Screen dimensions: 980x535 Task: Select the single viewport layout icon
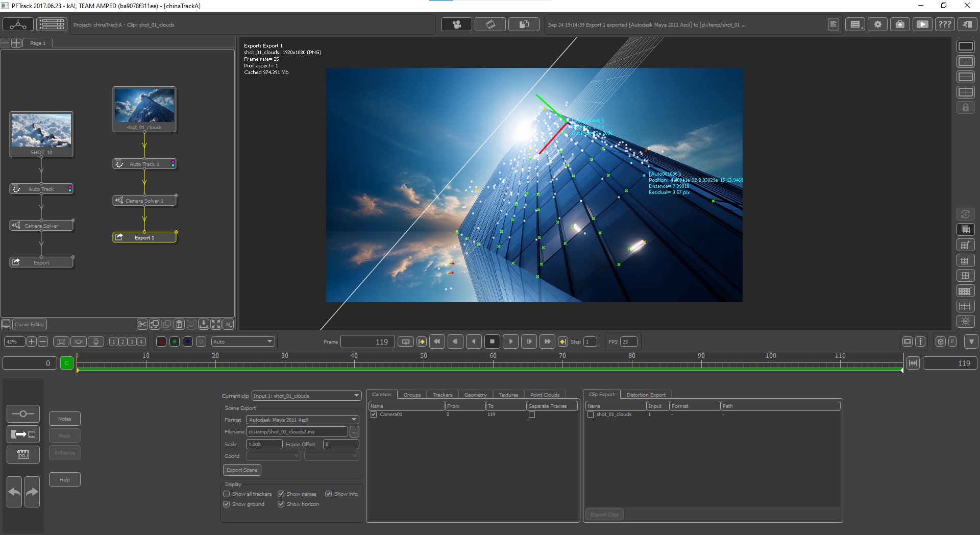(965, 46)
